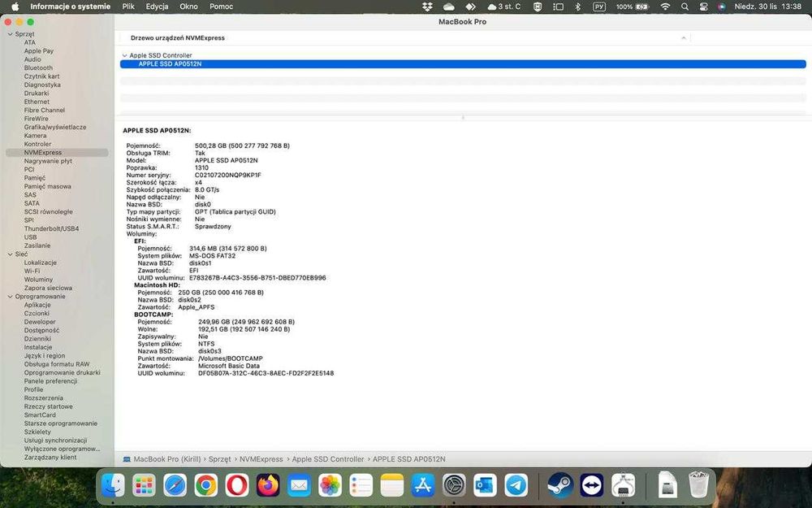
Task: Click the System Information Dock icon
Action: (623, 486)
